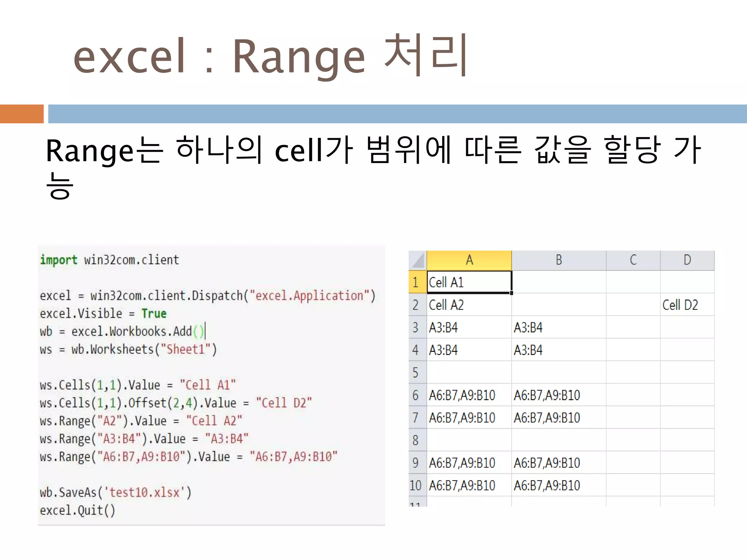The image size is (747, 560).
Task: Click the excel.Quit() code line
Action: 77,510
